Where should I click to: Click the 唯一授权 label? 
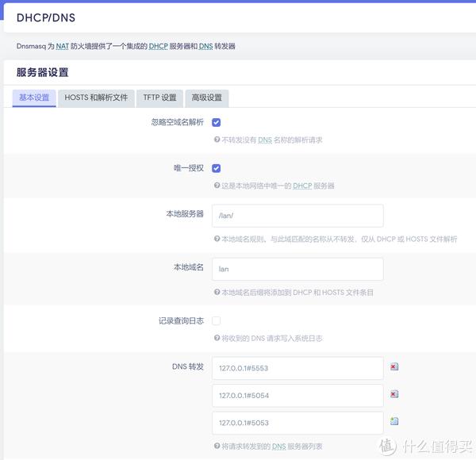(189, 168)
